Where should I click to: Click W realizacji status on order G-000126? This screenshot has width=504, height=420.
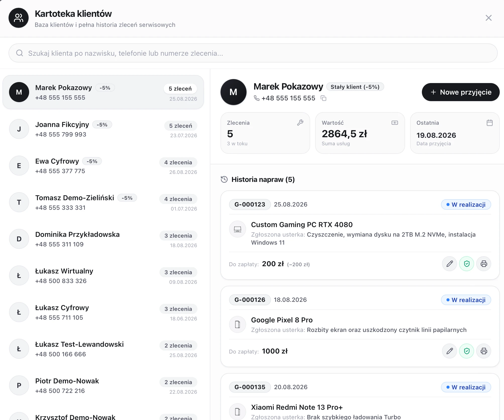466,300
